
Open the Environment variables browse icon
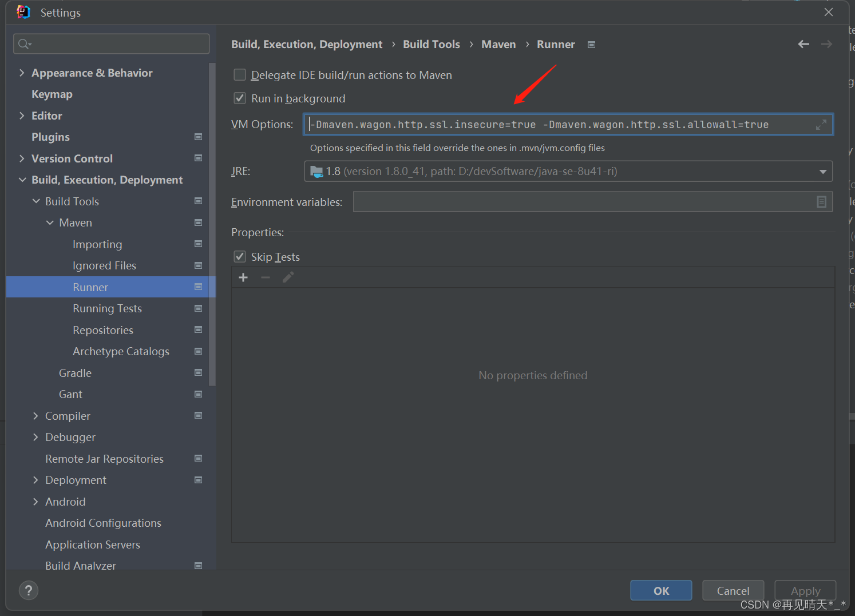822,201
